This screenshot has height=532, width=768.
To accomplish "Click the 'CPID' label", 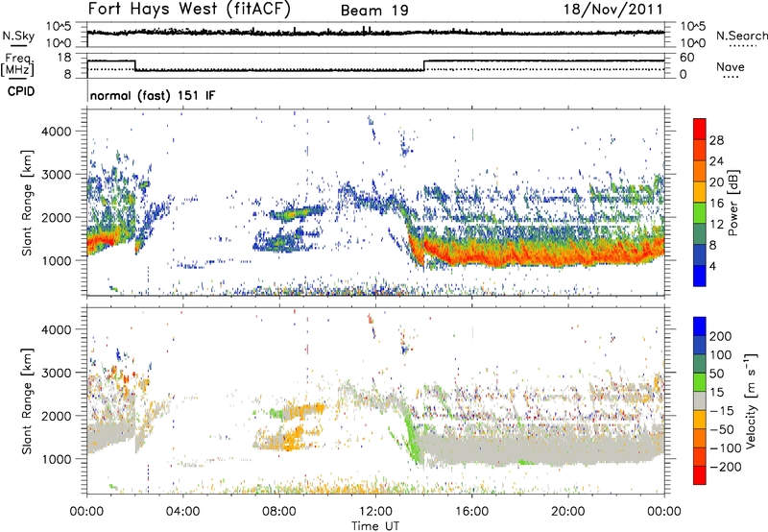I will pyautogui.click(x=21, y=91).
